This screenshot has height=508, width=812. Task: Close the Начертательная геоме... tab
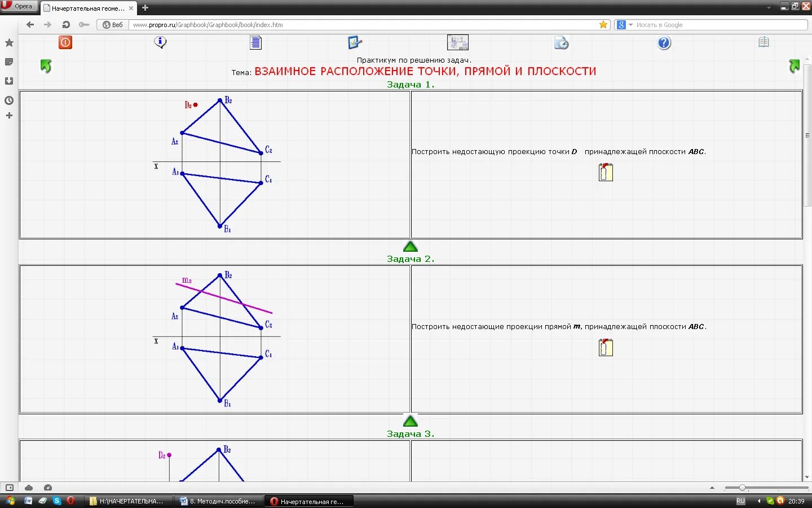[x=131, y=8]
